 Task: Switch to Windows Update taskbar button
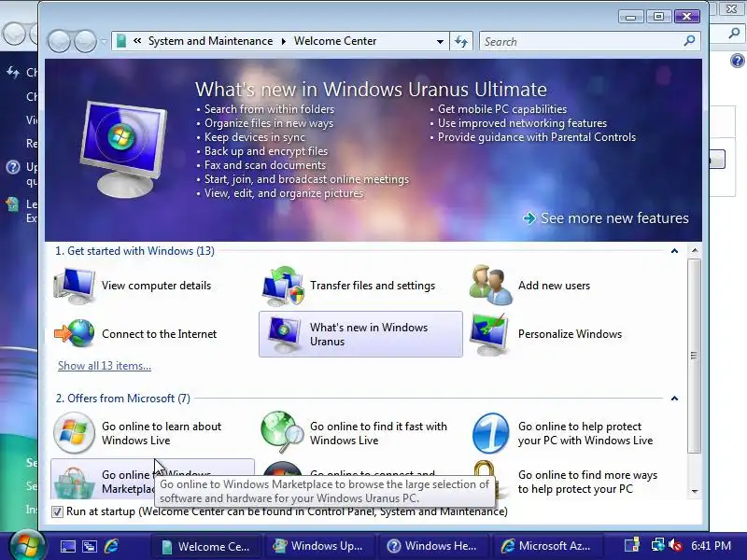pos(319,546)
